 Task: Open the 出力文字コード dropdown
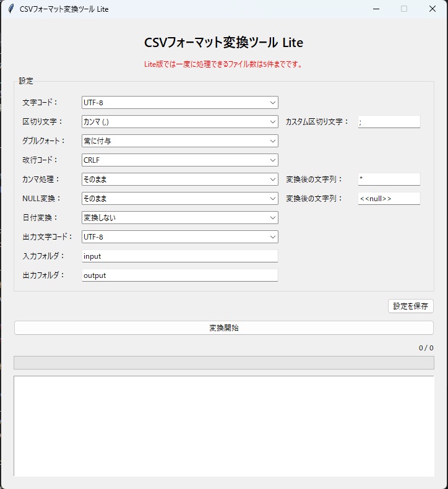click(180, 236)
